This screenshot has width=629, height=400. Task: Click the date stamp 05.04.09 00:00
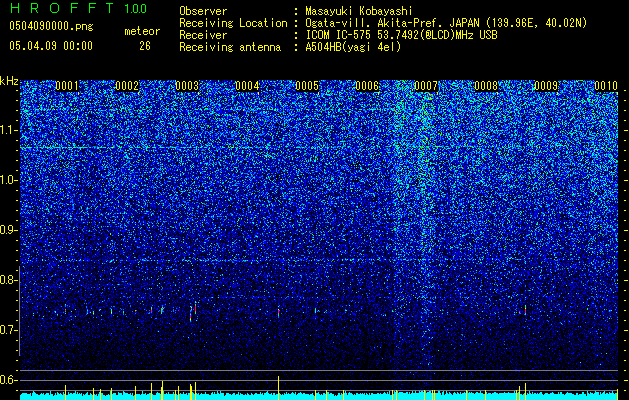coord(51,46)
